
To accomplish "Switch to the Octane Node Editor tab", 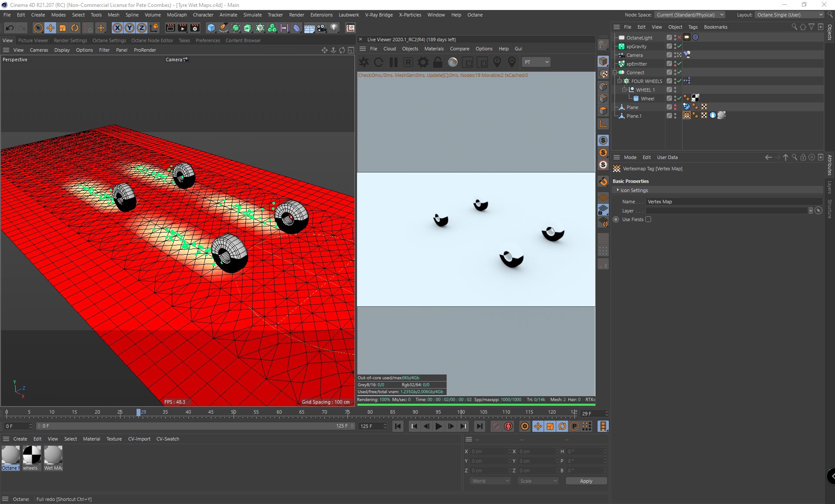I will [x=152, y=40].
